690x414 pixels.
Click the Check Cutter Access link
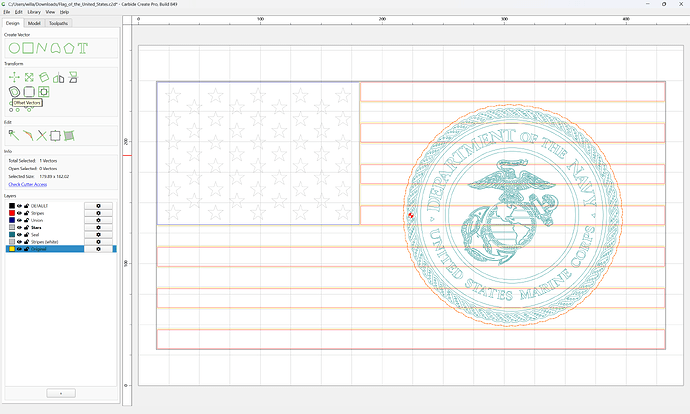click(28, 184)
